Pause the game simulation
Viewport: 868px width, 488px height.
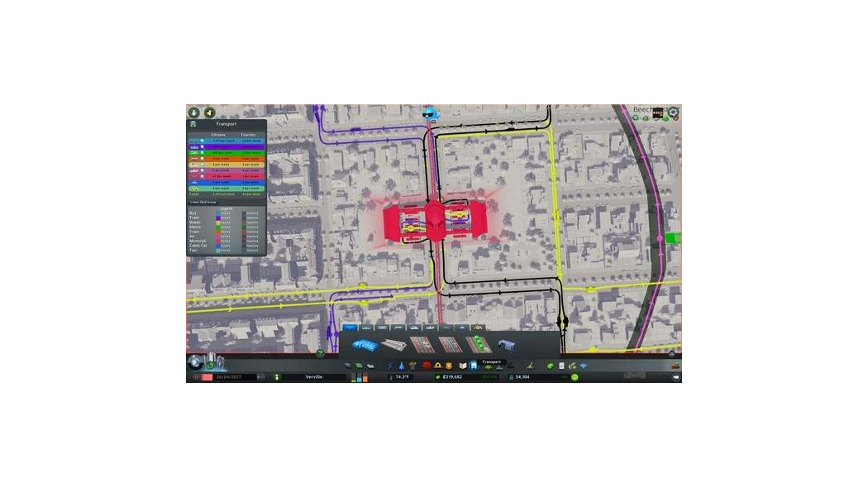(x=196, y=376)
